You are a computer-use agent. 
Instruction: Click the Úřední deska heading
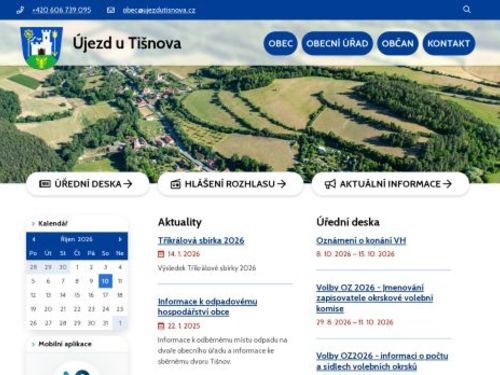[x=348, y=222]
